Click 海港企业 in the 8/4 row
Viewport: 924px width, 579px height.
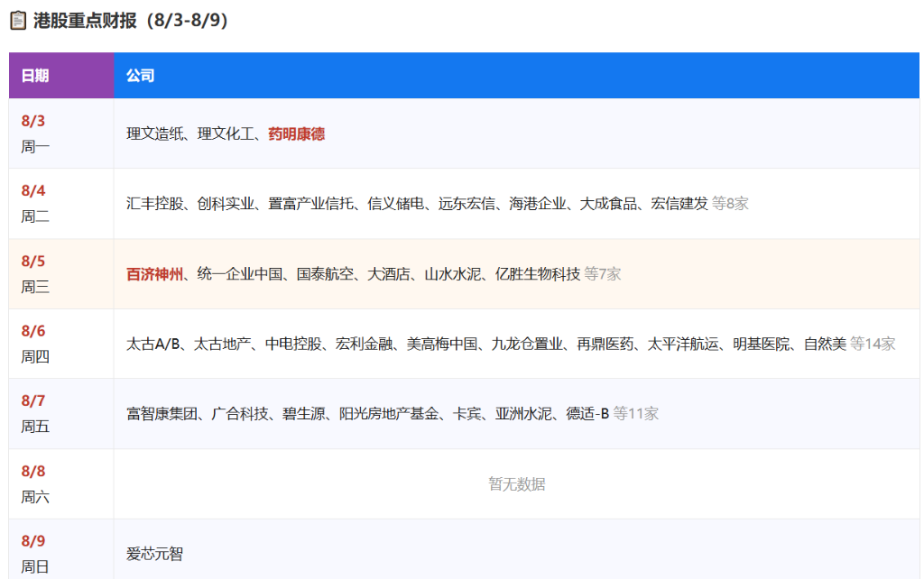coord(538,204)
